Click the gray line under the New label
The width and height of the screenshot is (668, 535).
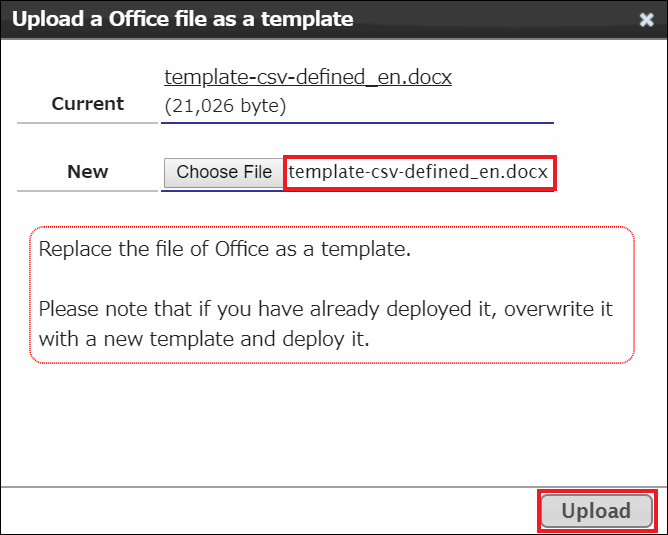point(87,191)
